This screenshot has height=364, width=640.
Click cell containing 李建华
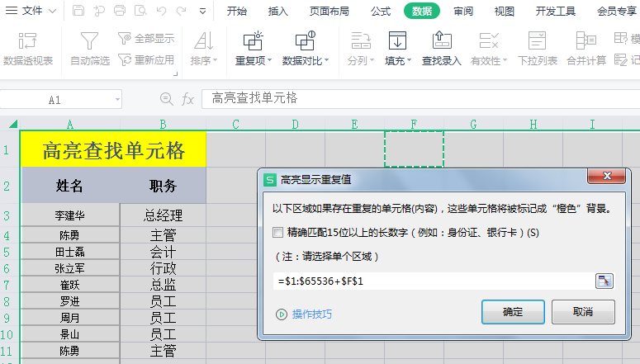pos(70,215)
